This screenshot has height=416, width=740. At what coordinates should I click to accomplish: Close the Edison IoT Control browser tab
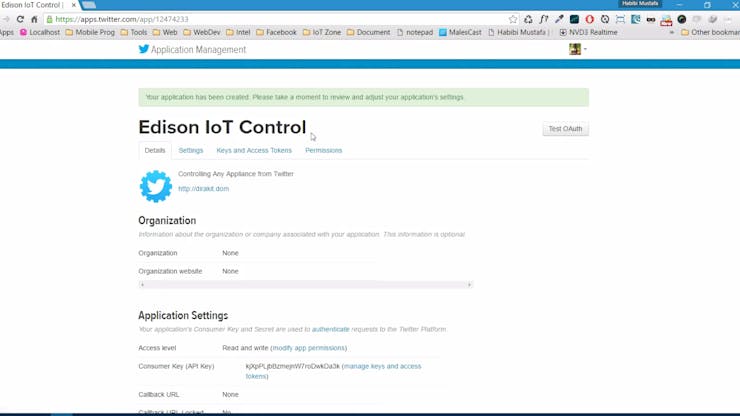pos(74,5)
